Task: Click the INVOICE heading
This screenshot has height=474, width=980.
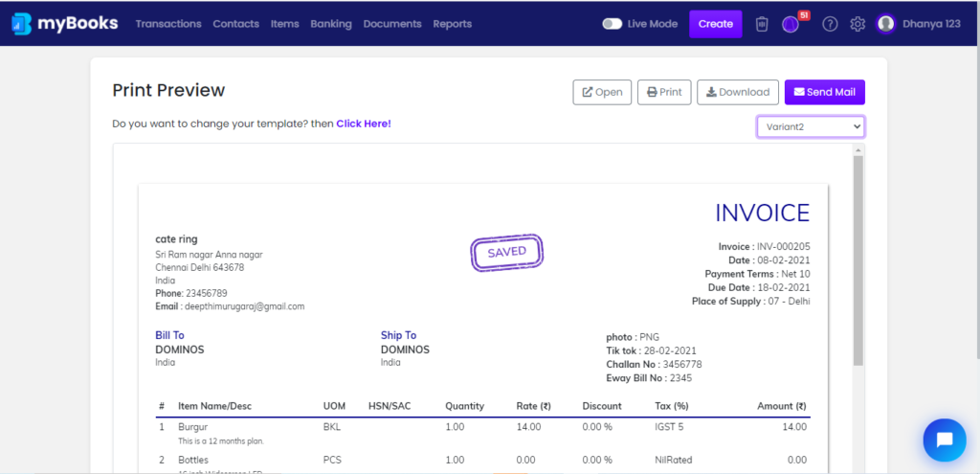Action: point(763,214)
